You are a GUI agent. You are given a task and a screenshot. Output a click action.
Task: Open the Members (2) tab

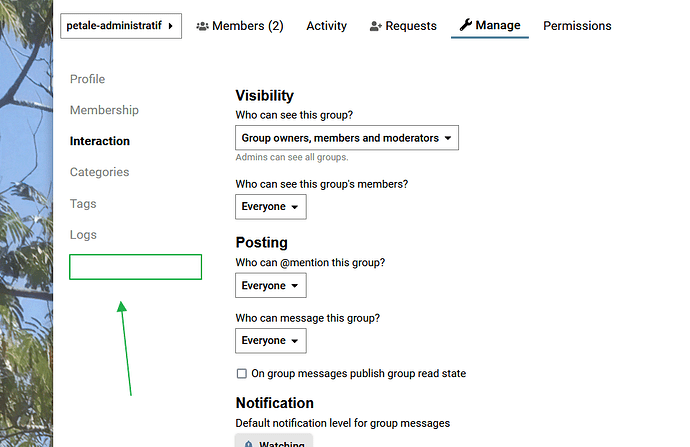tap(240, 26)
